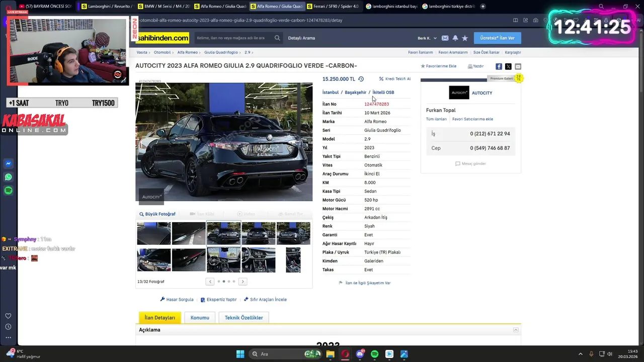This screenshot has height=362, width=644.
Task: Collapse the Açıklama section
Action: pos(516,330)
